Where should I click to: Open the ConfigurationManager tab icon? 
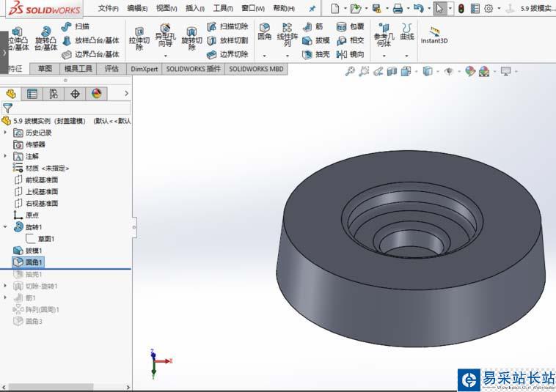click(53, 94)
